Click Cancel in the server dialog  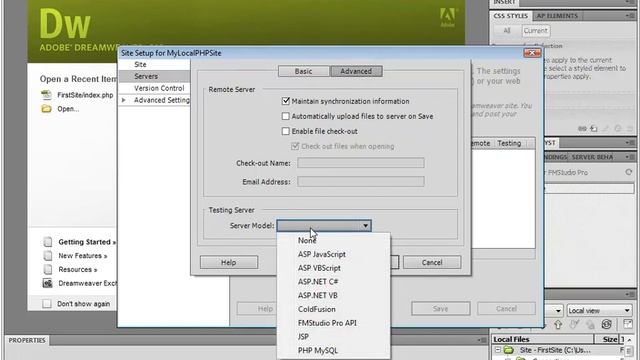[x=432, y=262]
